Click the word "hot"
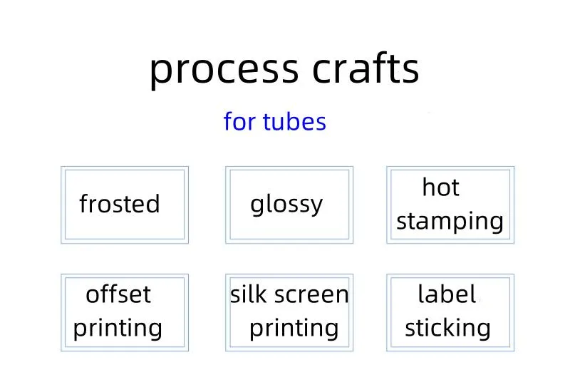Screen dimensions: 570x392 440,187
